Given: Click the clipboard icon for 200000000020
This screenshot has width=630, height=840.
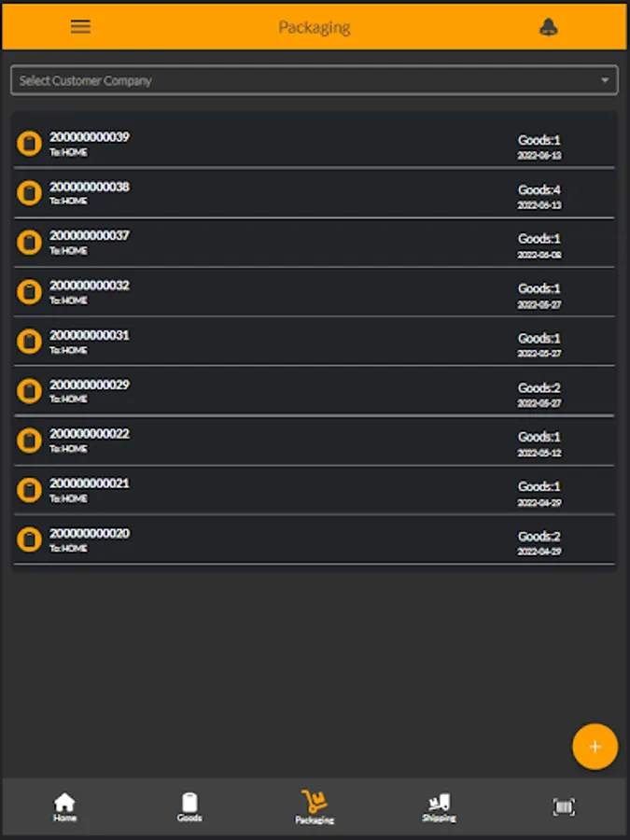Looking at the screenshot, I should (30, 539).
